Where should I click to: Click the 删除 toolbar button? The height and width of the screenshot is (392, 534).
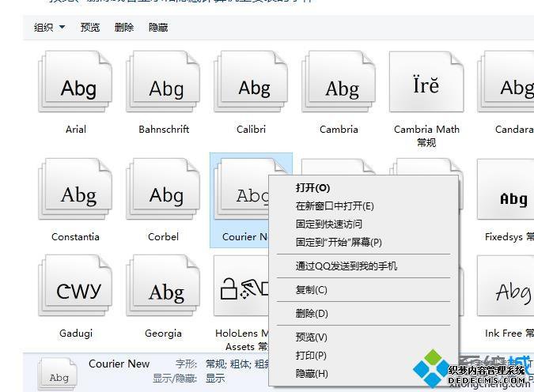(x=124, y=27)
